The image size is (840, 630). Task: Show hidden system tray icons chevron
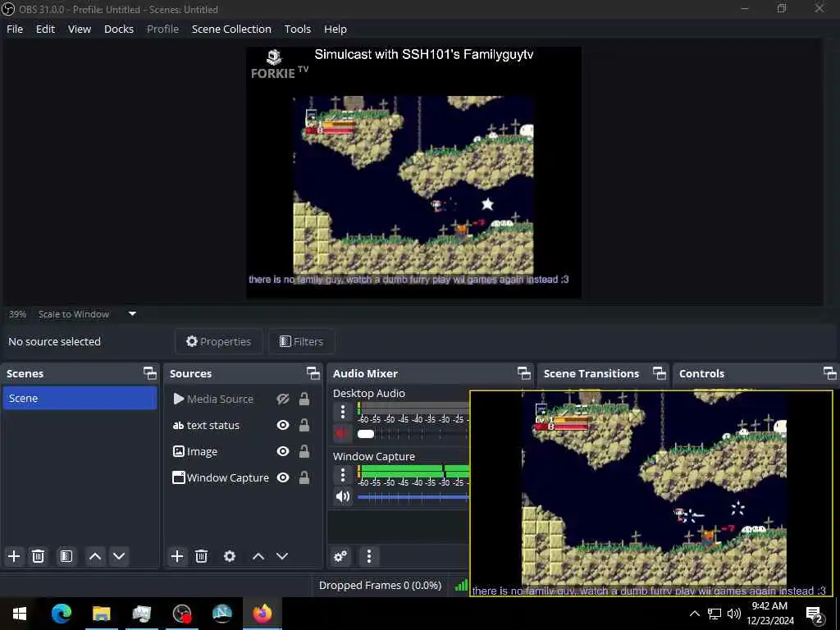click(694, 614)
